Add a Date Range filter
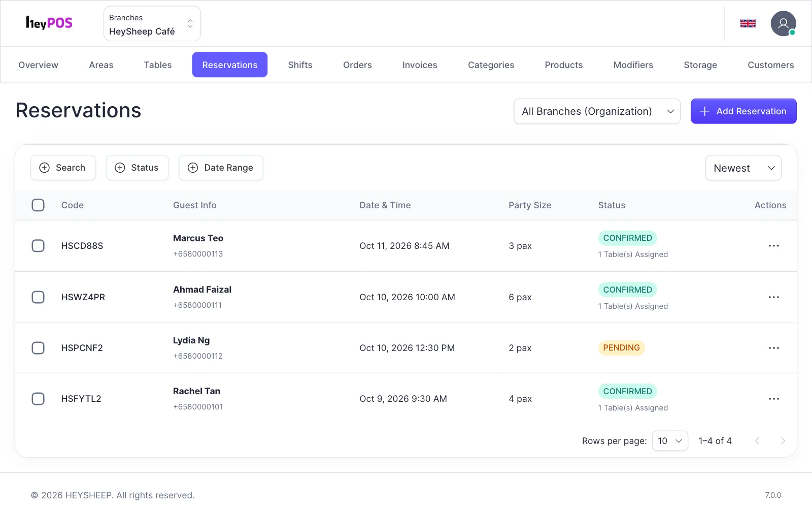The height and width of the screenshot is (508, 812). (221, 168)
